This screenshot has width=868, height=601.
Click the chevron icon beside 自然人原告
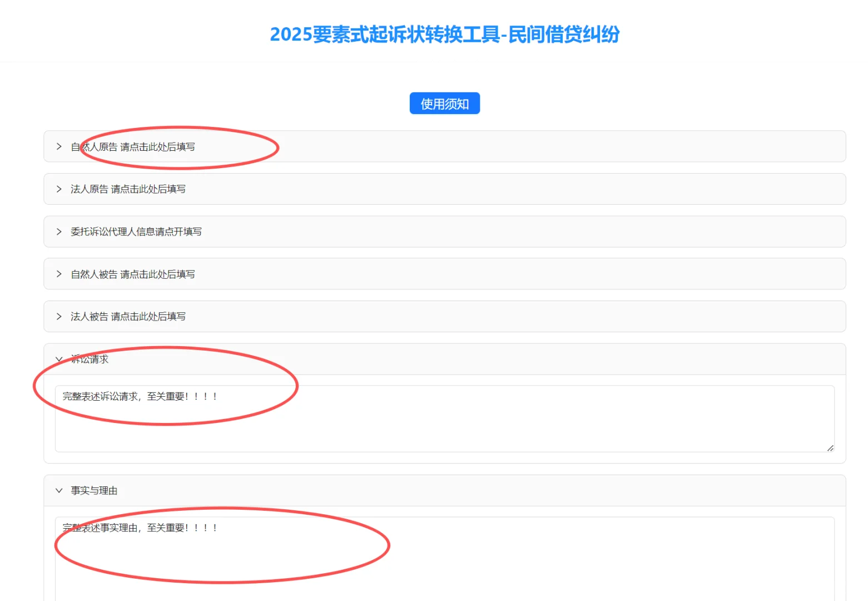59,146
